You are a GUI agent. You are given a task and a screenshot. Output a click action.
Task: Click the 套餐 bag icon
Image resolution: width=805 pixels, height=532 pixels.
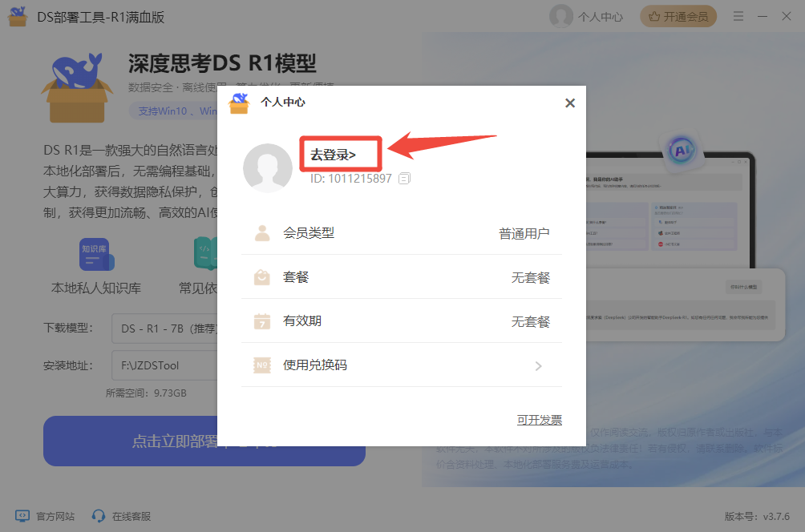click(x=262, y=277)
